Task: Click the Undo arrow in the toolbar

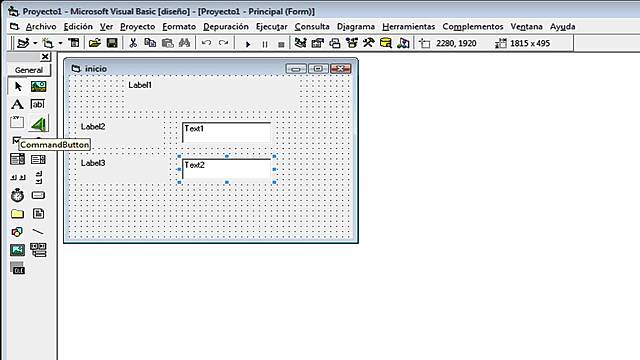Action: click(x=207, y=43)
